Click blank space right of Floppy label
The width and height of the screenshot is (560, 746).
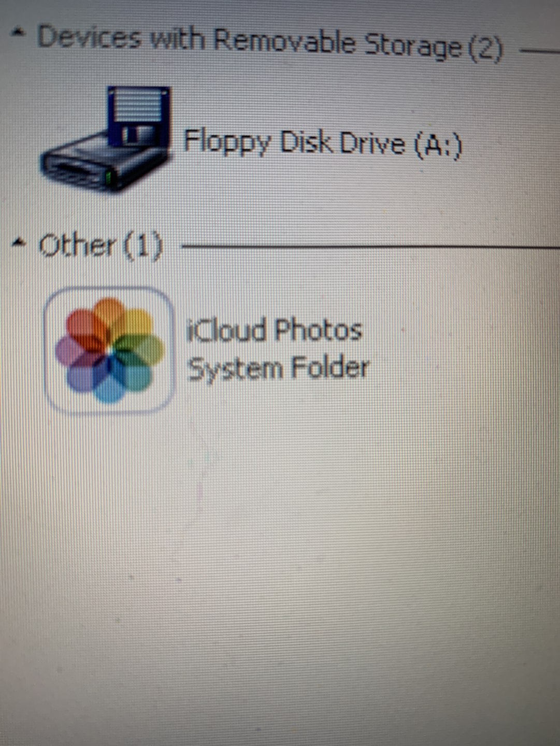click(510, 145)
